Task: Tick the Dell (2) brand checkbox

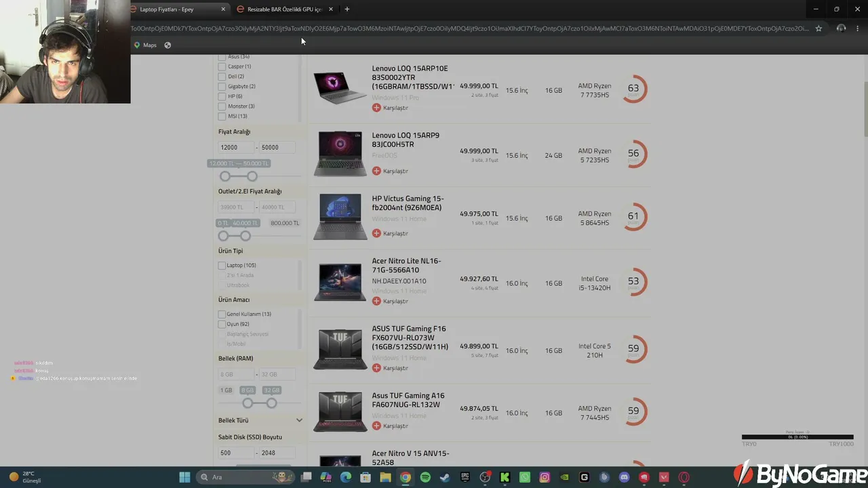Action: [222, 77]
